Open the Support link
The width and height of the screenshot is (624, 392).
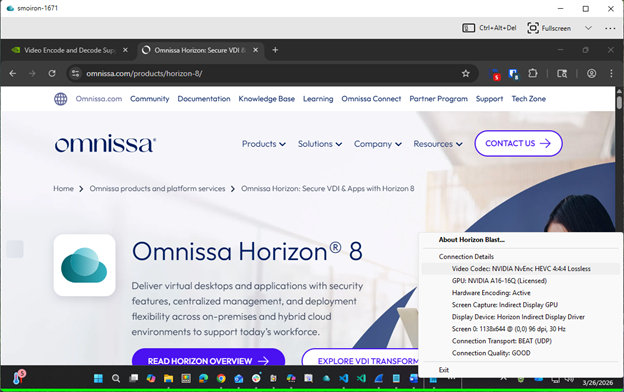[x=489, y=99]
